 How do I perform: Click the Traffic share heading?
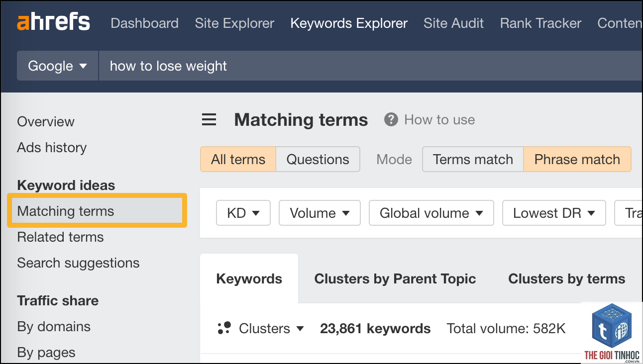pyautogui.click(x=58, y=301)
